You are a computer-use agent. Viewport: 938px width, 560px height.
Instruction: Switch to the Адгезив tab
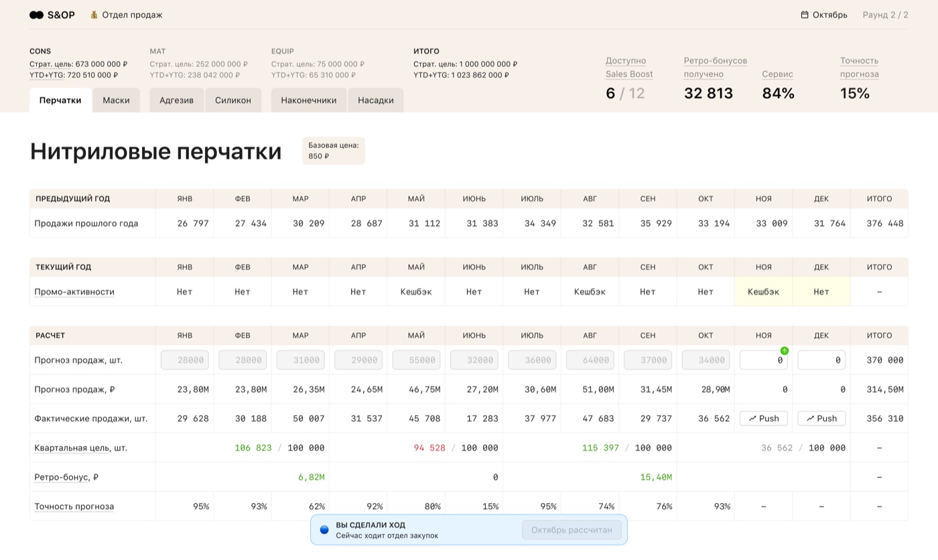(x=176, y=100)
